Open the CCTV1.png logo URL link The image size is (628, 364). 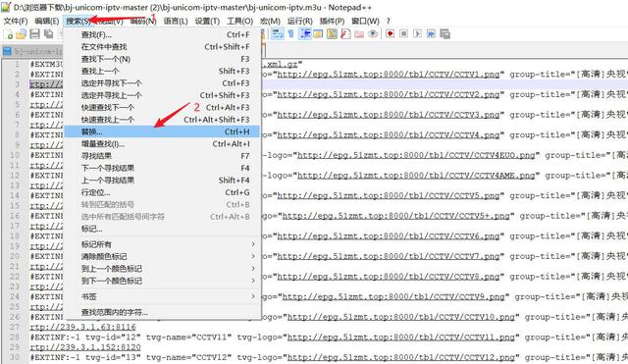click(x=389, y=75)
